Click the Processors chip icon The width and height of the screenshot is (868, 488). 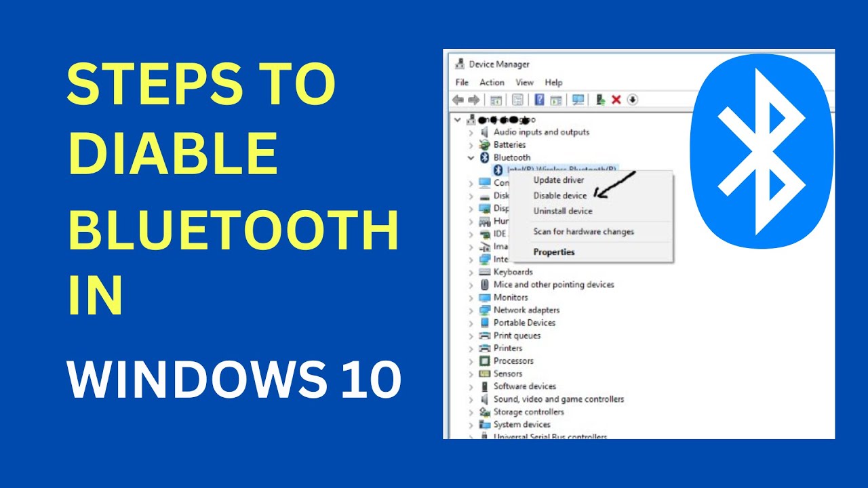click(484, 361)
